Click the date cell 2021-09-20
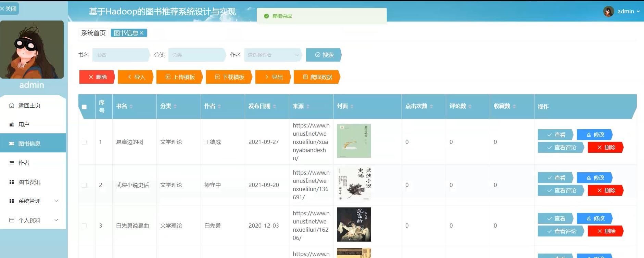This screenshot has height=258, width=644. coord(264,185)
